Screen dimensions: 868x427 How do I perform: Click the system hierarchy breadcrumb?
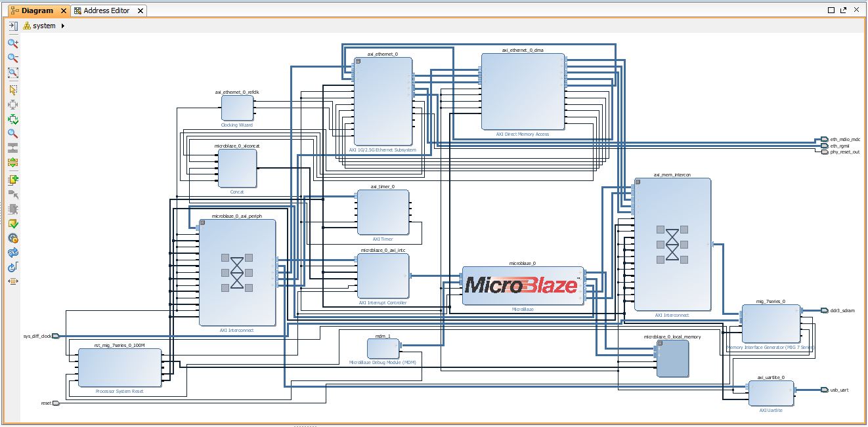pos(39,26)
